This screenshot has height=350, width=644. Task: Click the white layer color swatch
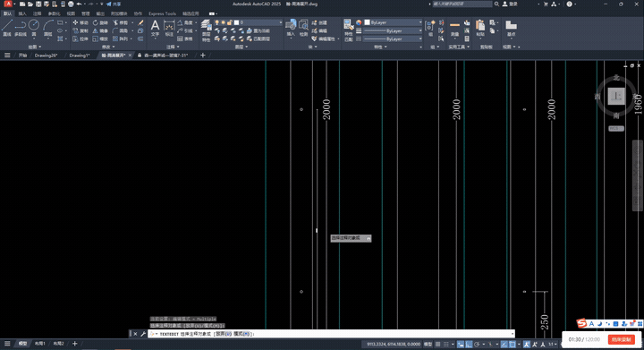(x=236, y=22)
